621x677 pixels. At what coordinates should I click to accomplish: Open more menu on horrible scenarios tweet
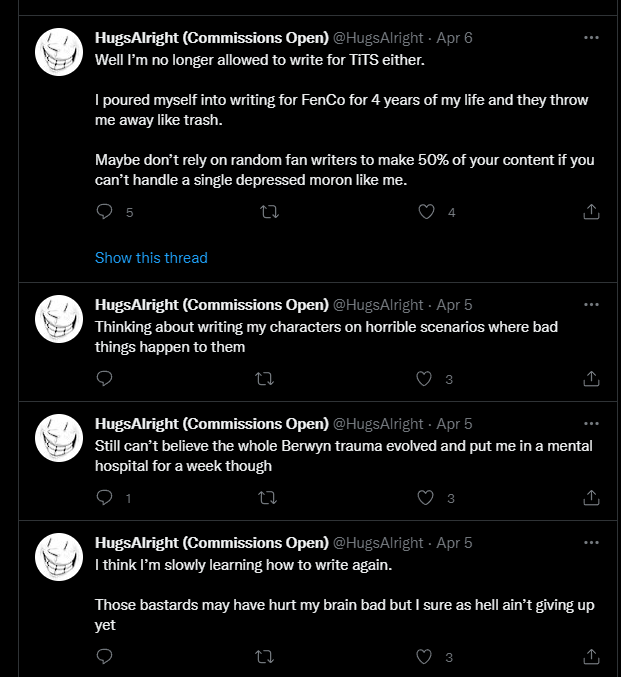(591, 304)
